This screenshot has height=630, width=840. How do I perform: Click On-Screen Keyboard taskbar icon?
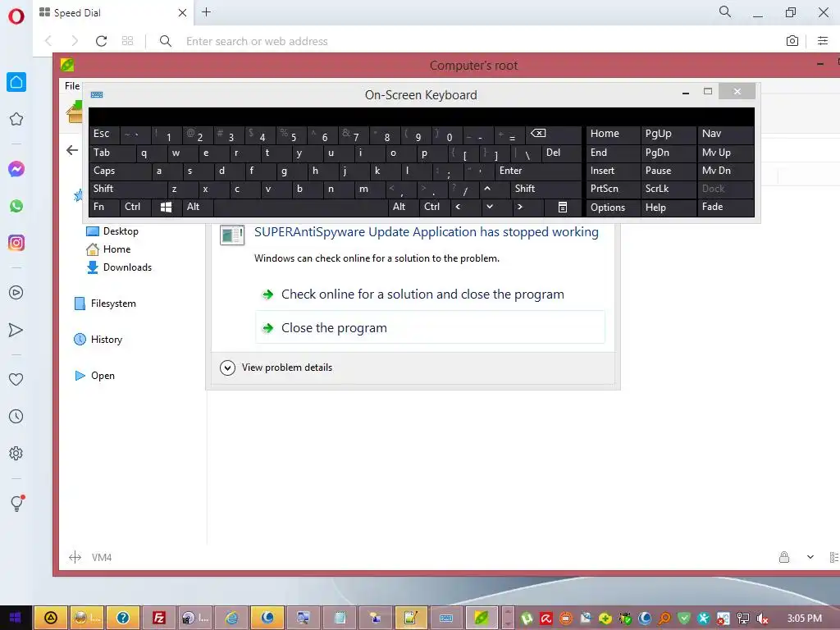(446, 618)
